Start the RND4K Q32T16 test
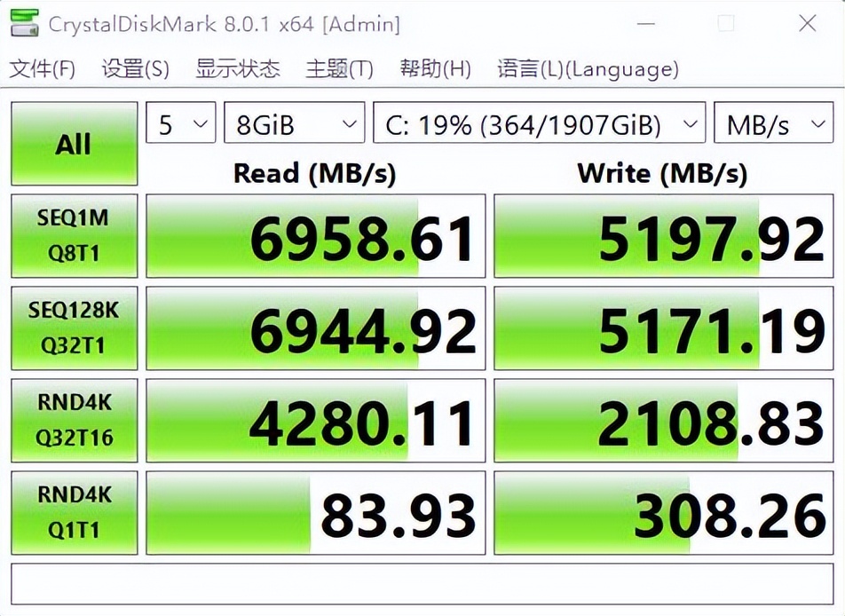The image size is (845, 616). 75,421
